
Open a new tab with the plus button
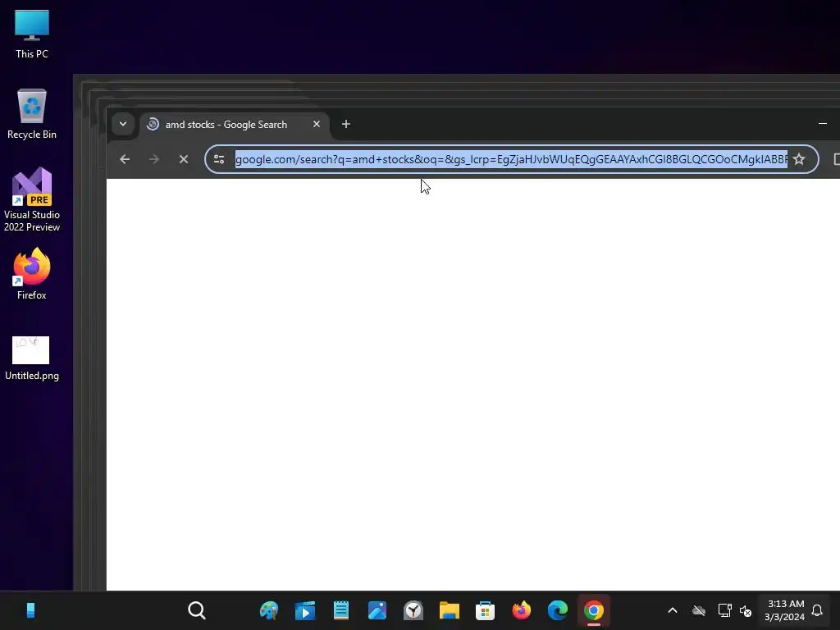coord(346,125)
